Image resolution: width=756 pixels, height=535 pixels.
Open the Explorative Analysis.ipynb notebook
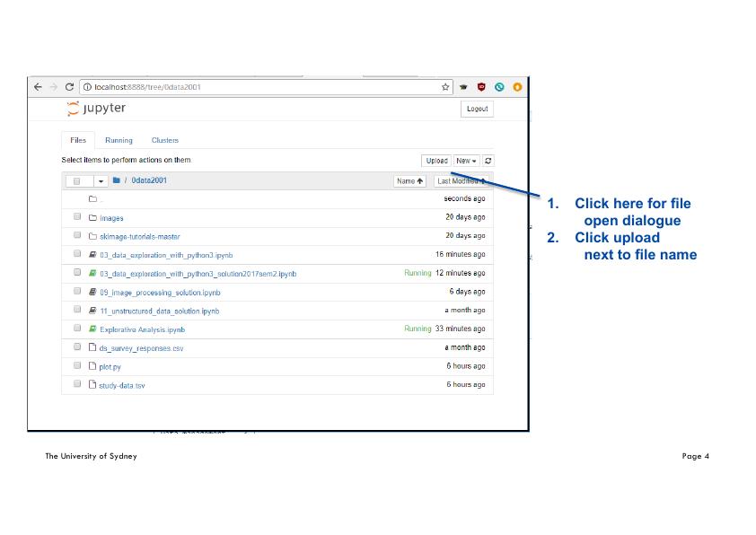coord(142,329)
